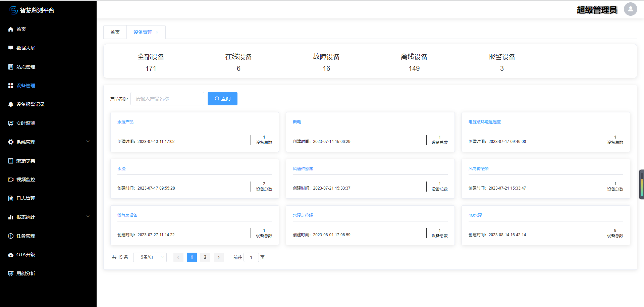
Task: Click the 超级管理员 user name
Action: click(x=597, y=10)
